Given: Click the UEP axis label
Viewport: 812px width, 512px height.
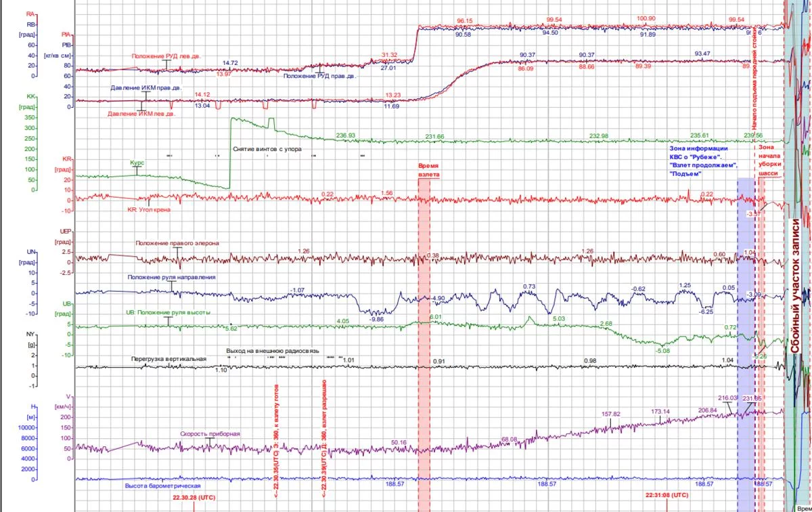Looking at the screenshot, I should tap(65, 231).
